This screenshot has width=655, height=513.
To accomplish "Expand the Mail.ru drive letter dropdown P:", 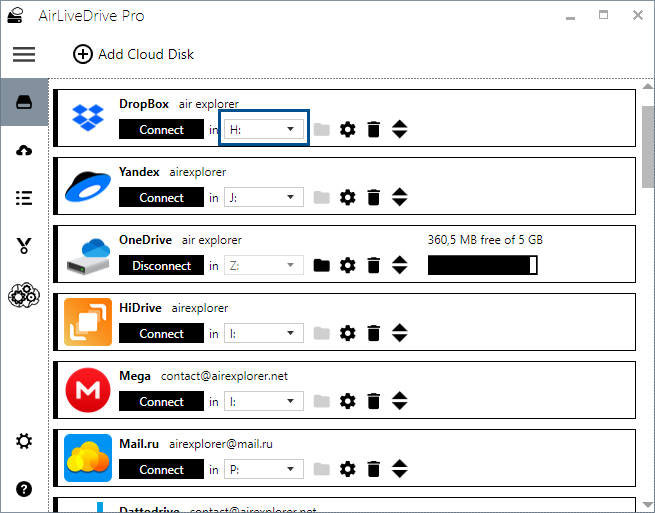I will click(x=264, y=469).
